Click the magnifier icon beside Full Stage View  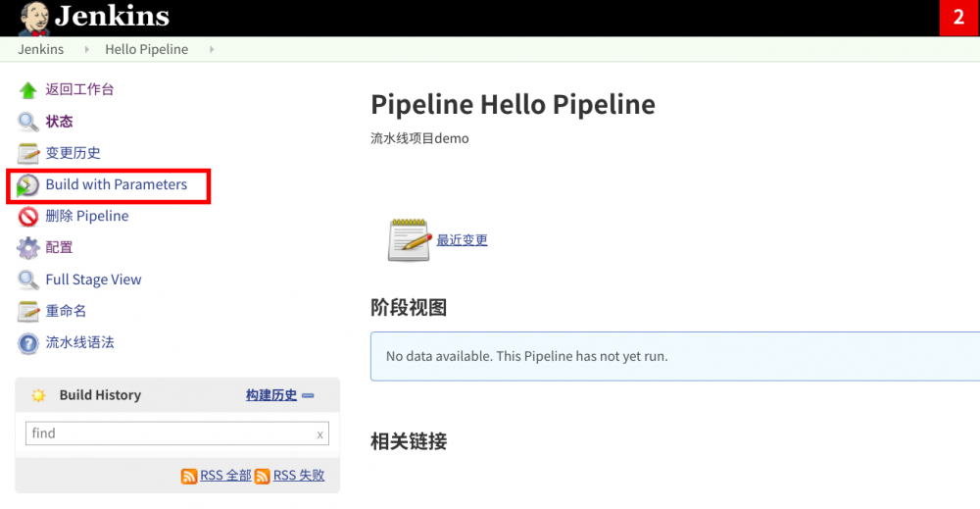tap(27, 280)
